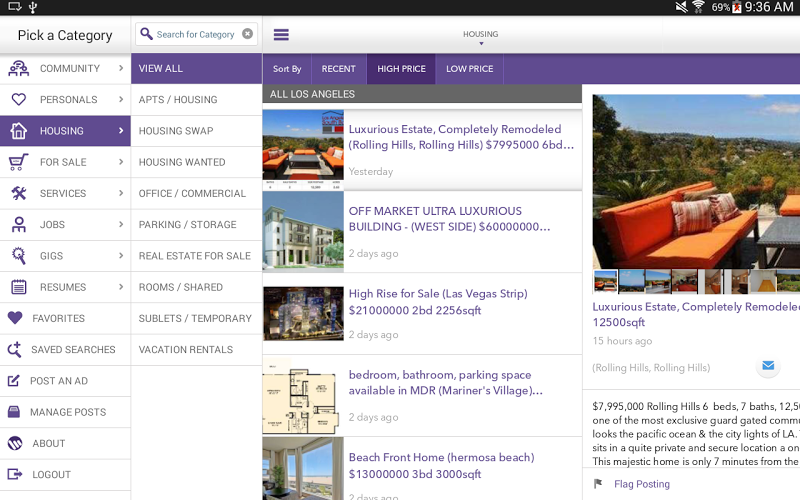The image size is (800, 500).
Task: Expand the For Sale category
Action: point(65,162)
